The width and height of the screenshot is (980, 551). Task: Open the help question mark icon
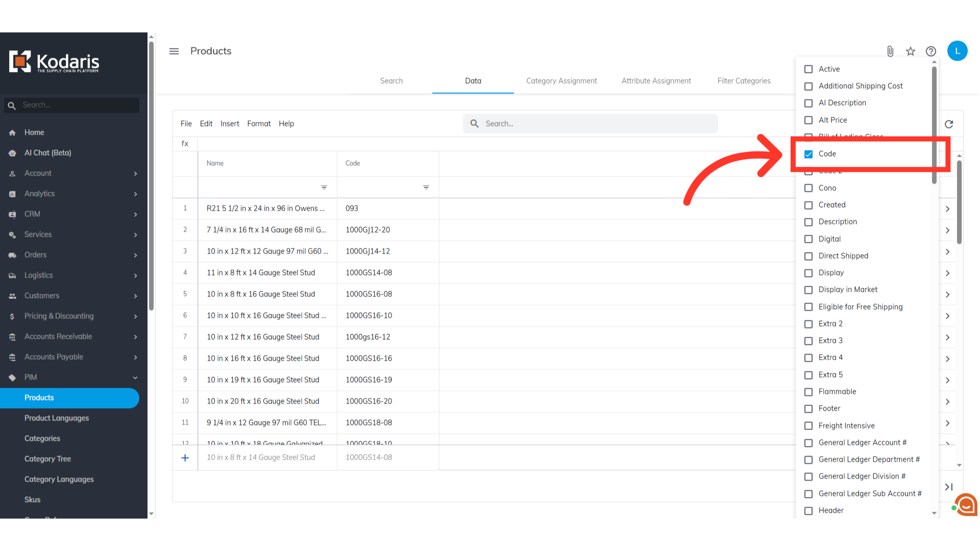[x=931, y=51]
